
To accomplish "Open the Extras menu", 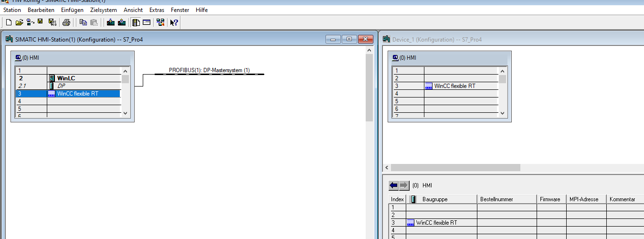I will [x=157, y=10].
